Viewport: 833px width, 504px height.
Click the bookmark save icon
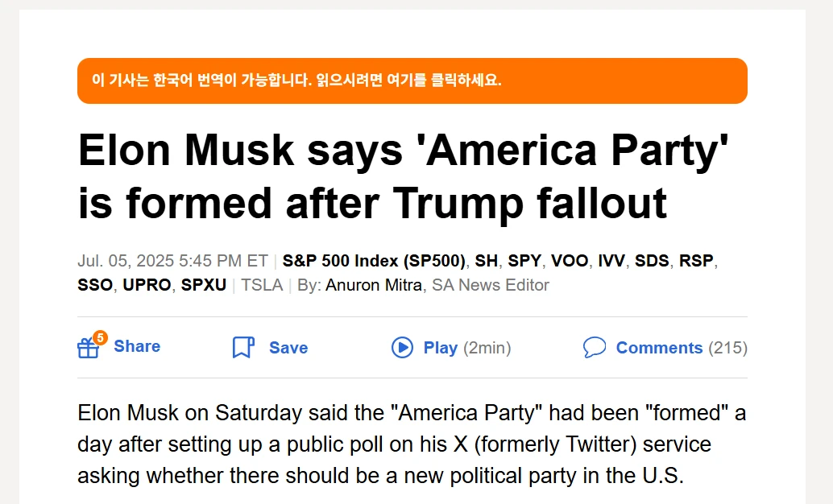tap(242, 348)
